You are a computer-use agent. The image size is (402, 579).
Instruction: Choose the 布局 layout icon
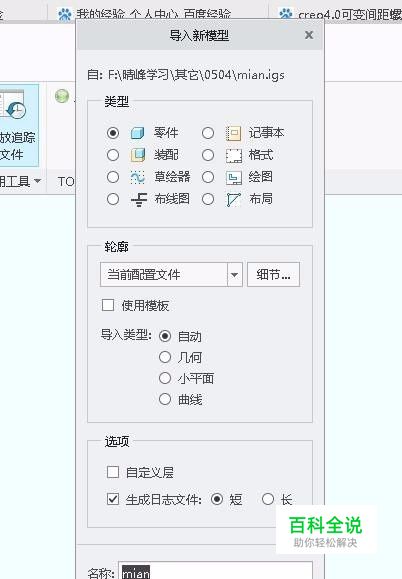pyautogui.click(x=234, y=200)
